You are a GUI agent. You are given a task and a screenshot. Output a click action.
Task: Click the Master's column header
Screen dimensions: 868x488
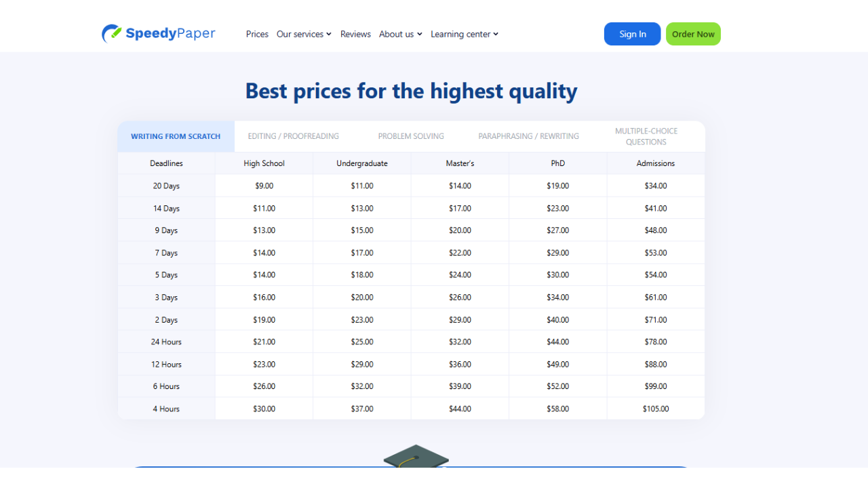pyautogui.click(x=460, y=163)
